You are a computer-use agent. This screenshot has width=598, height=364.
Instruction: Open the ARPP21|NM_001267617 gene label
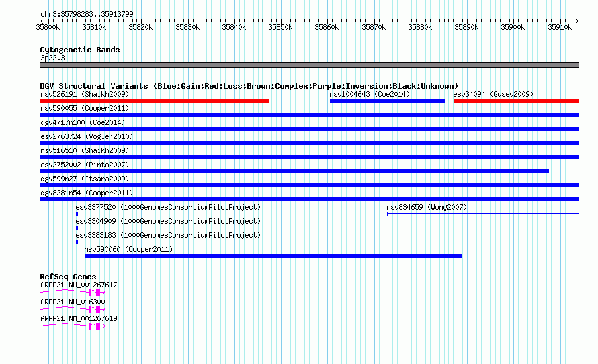(79, 285)
